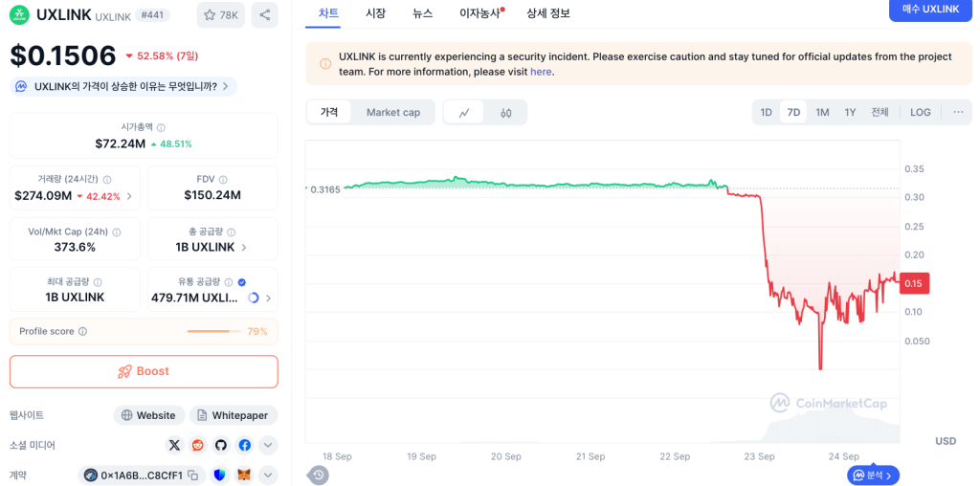980x486 pixels.
Task: Click the chart history clock icon
Action: (x=318, y=475)
